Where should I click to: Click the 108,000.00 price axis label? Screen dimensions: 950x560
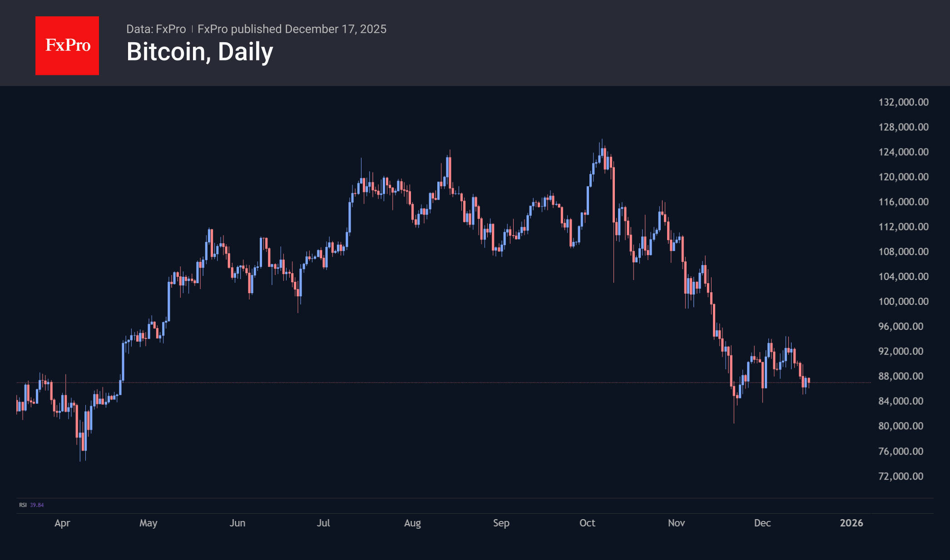click(903, 251)
